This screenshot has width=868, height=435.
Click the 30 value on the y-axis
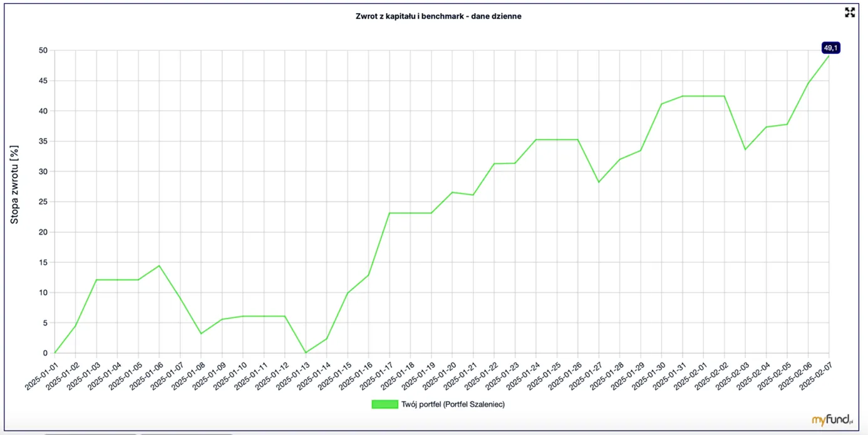click(43, 171)
